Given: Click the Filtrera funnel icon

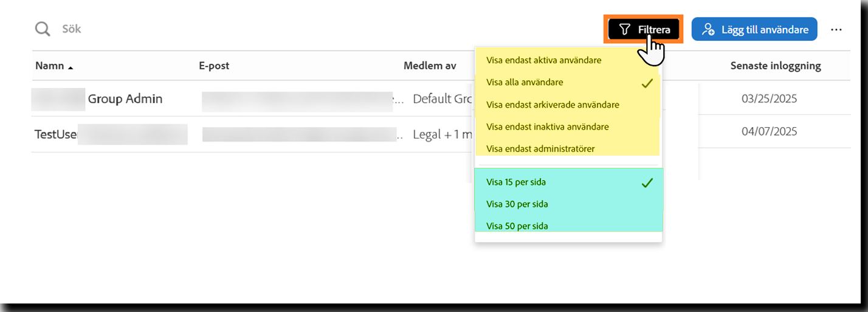Looking at the screenshot, I should pyautogui.click(x=624, y=29).
